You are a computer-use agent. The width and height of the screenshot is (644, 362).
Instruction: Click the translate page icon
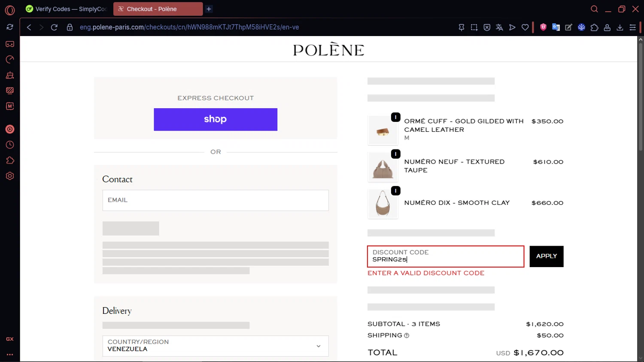pyautogui.click(x=499, y=27)
